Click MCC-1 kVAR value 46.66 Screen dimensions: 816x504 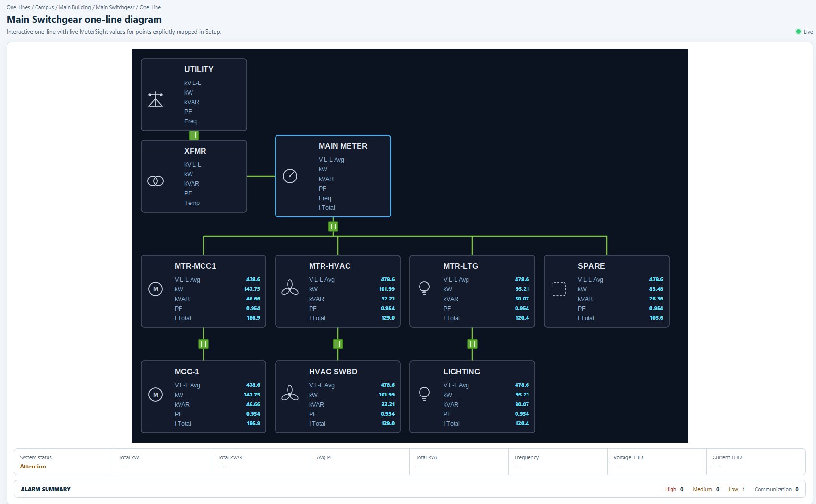point(253,404)
